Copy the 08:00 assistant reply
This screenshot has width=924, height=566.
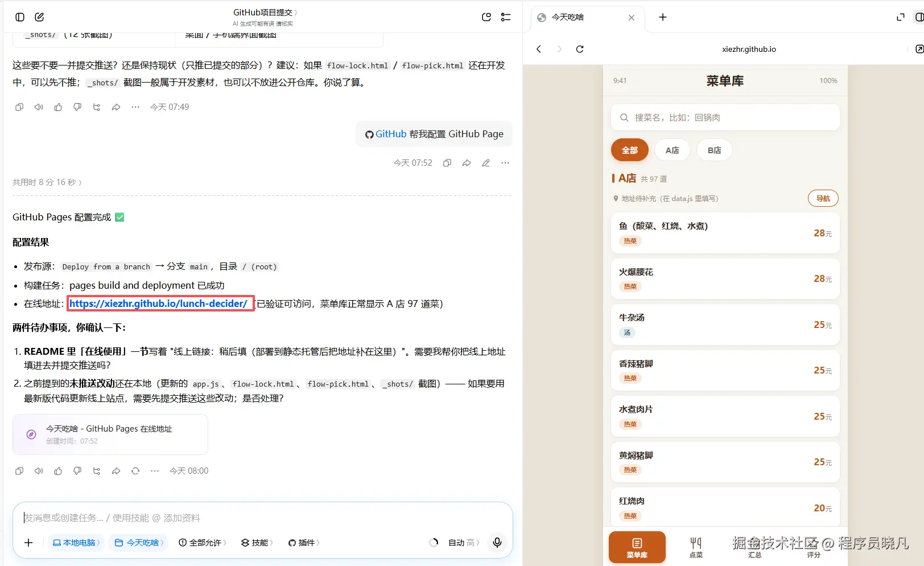(x=19, y=471)
